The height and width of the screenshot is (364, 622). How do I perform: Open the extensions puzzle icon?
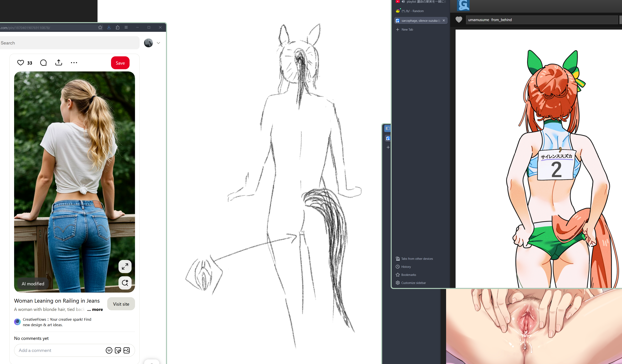pyautogui.click(x=117, y=27)
